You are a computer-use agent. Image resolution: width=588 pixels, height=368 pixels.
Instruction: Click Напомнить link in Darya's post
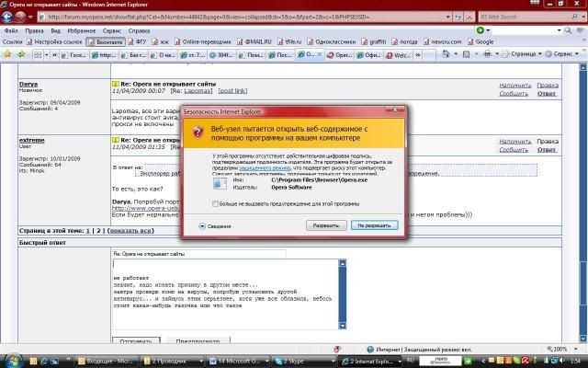pyautogui.click(x=515, y=86)
